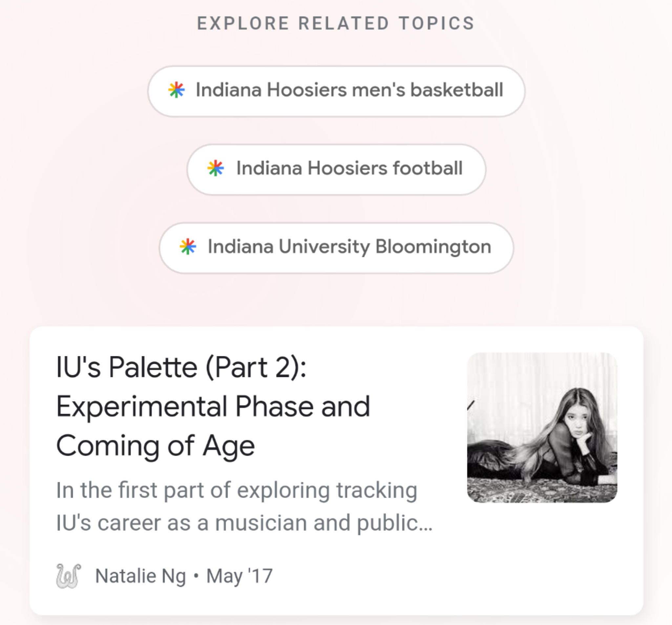The image size is (672, 625).
Task: Open the IU's Palette (Part 2) article title
Action: (x=181, y=367)
